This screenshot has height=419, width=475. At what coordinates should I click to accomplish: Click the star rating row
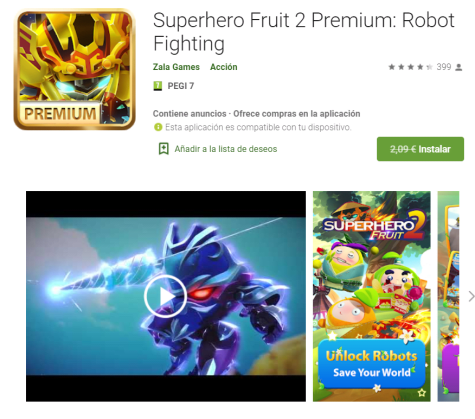(410, 67)
